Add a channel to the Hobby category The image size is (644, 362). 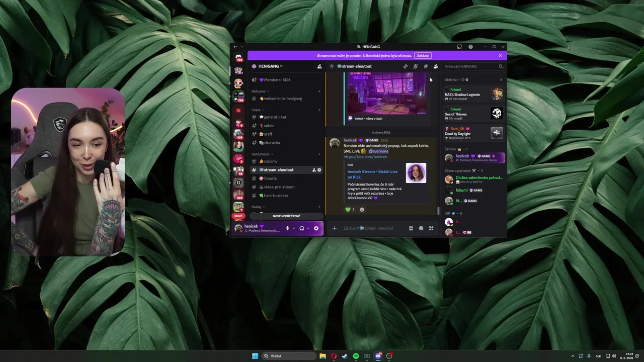click(319, 207)
